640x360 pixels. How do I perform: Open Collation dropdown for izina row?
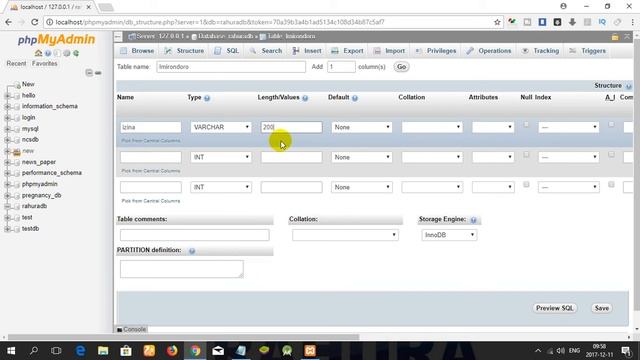[432, 127]
